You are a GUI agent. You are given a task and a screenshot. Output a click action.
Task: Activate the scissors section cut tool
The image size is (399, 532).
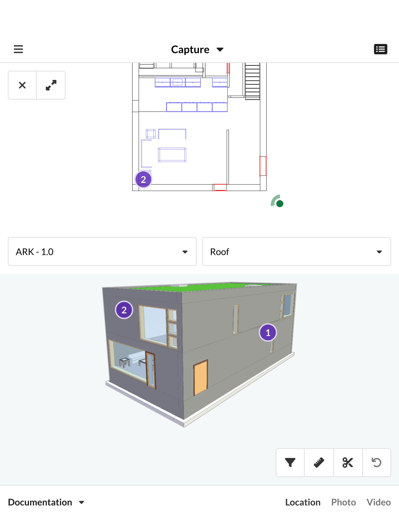pyautogui.click(x=348, y=462)
